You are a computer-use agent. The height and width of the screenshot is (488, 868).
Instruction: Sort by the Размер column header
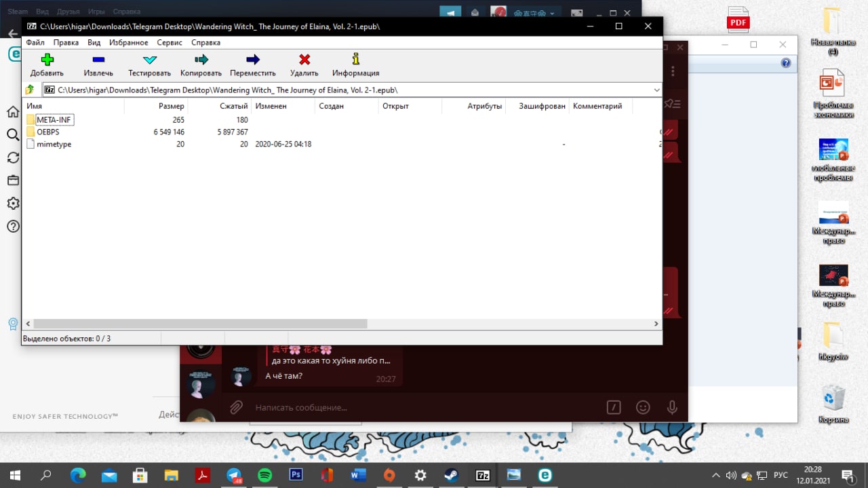tap(156, 106)
